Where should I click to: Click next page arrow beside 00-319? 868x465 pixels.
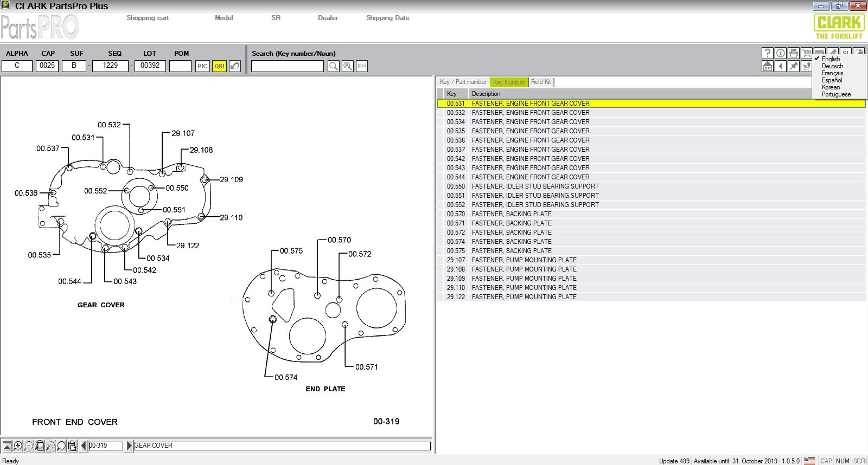[x=129, y=445]
